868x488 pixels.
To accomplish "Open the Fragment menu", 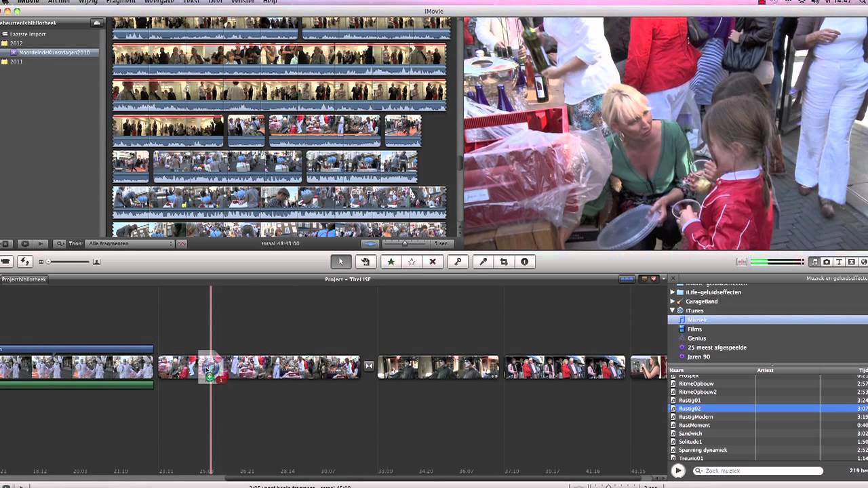I will pyautogui.click(x=121, y=2).
